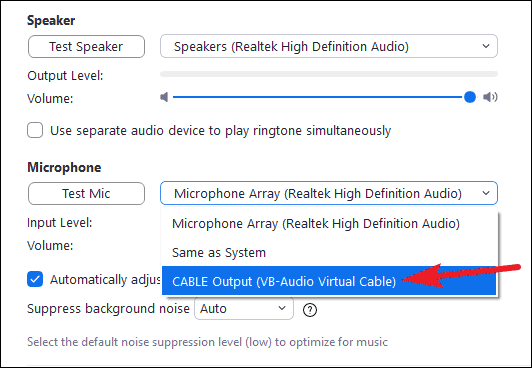Screen dimensions: 532x368
Task: Click the chevron arrow on the Speakers dropdown
Action: 486,46
